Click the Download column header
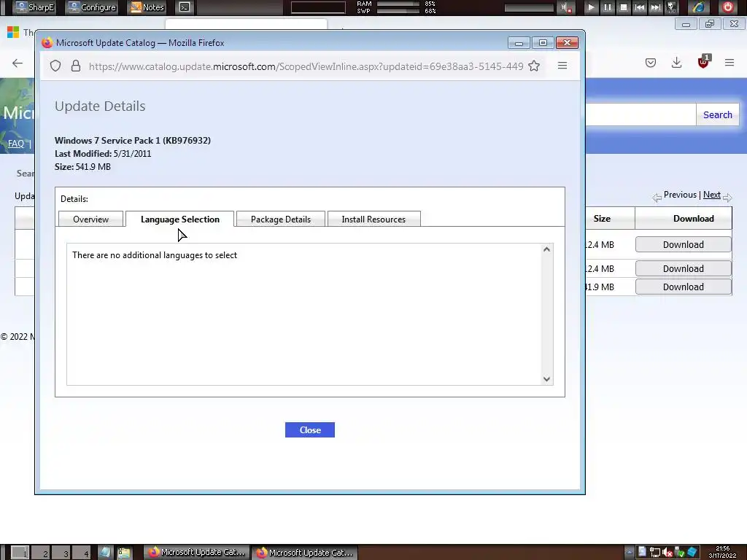 [684, 219]
